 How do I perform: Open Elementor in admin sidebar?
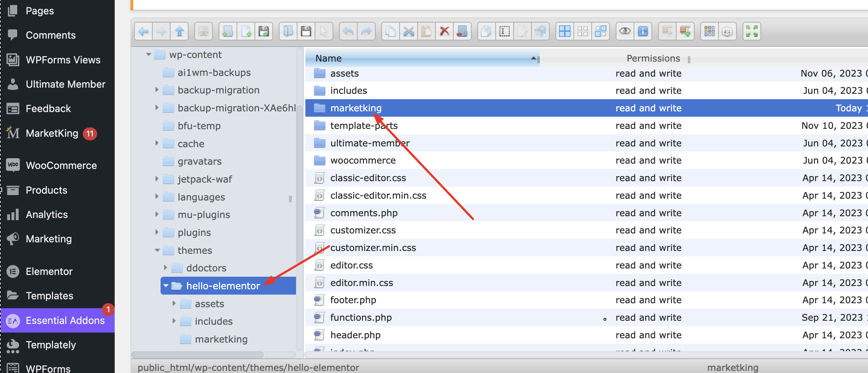(x=57, y=271)
